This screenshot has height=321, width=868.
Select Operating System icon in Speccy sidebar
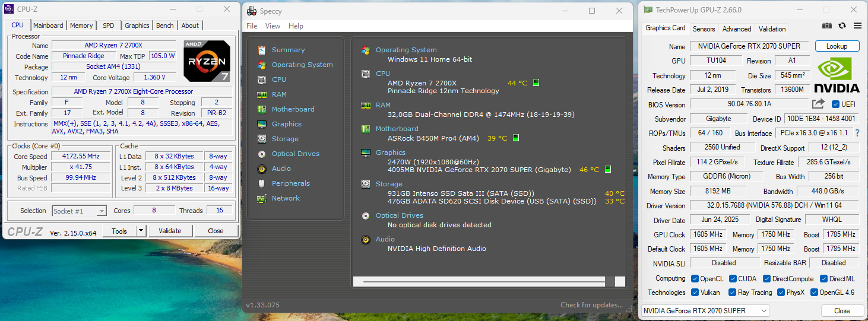tap(261, 65)
